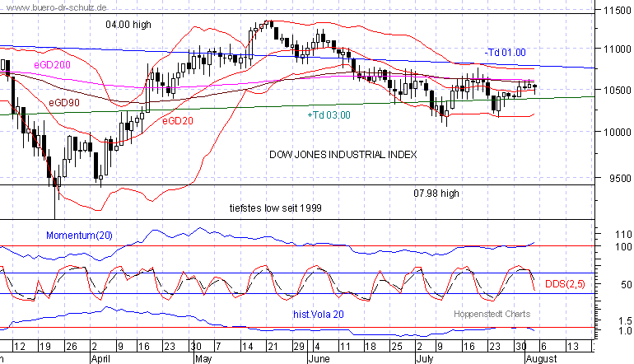This screenshot has width=634, height=364.
Task: Select the '-Td 01.00' trendline label
Action: pyautogui.click(x=505, y=53)
